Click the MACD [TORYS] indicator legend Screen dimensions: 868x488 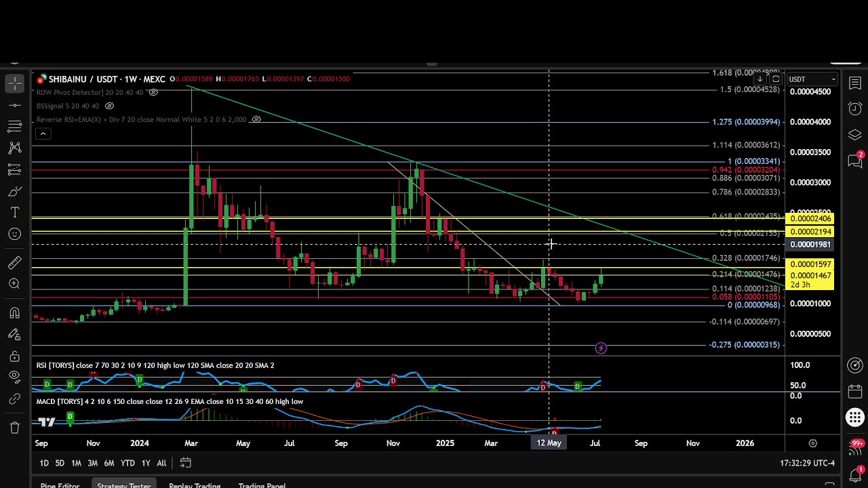(170, 401)
